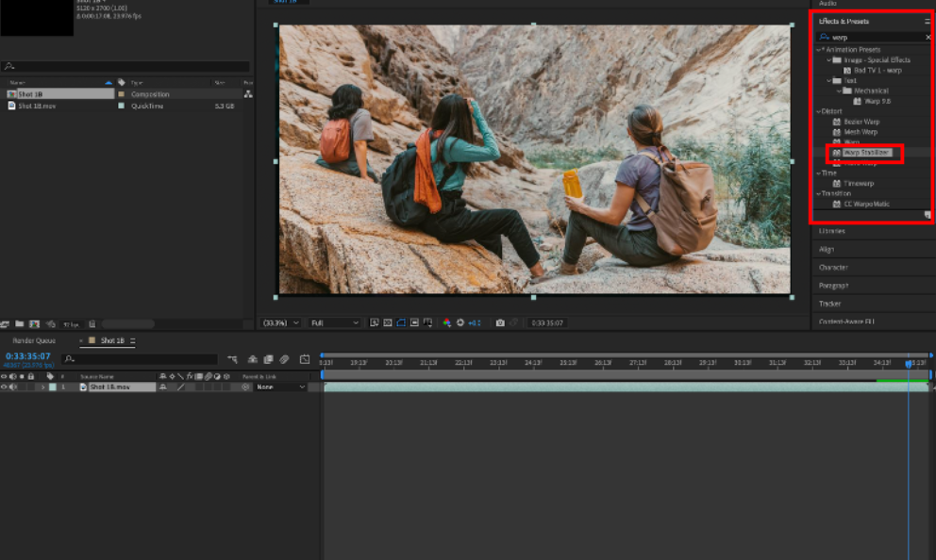
Task: Click the show channel RGB icon
Action: click(x=447, y=322)
